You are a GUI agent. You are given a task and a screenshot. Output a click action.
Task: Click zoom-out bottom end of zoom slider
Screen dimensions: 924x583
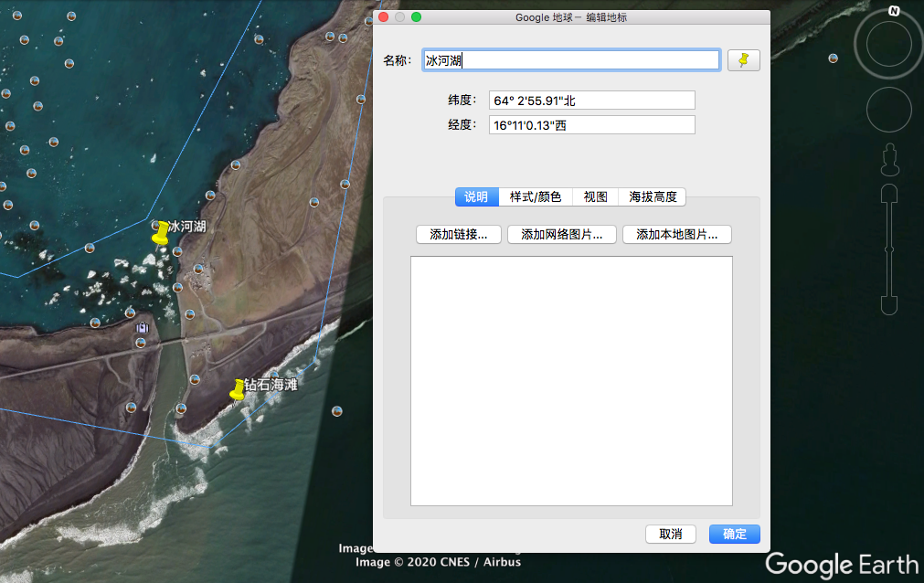889,303
